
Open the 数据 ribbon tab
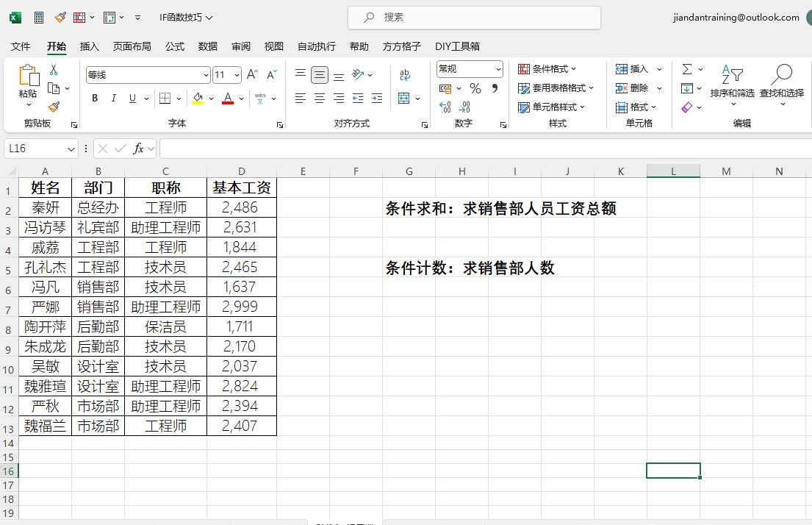tap(208, 46)
